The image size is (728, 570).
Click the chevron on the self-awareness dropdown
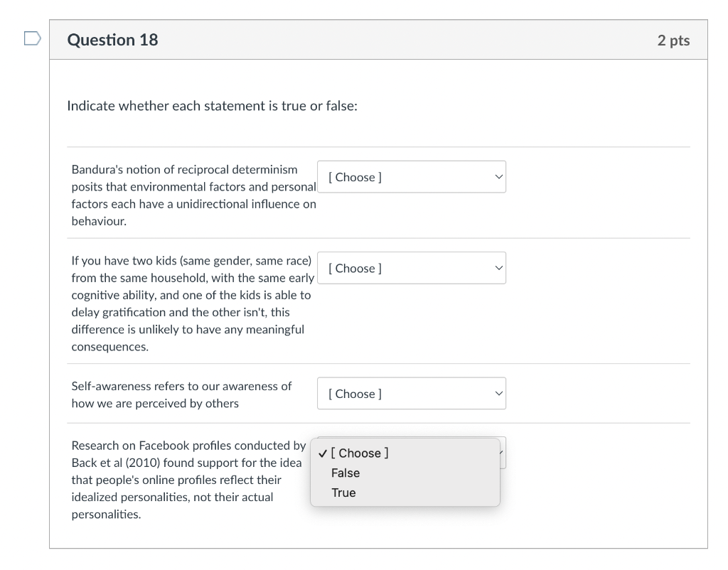coord(498,393)
